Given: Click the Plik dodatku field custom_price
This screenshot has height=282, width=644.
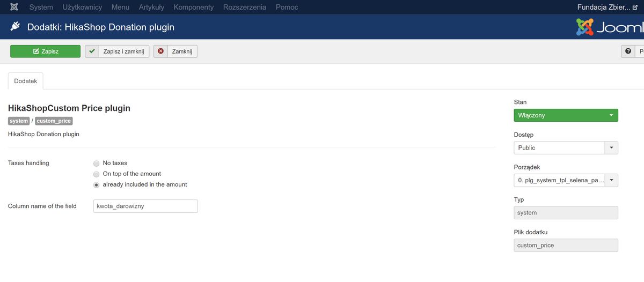Looking at the screenshot, I should [566, 246].
